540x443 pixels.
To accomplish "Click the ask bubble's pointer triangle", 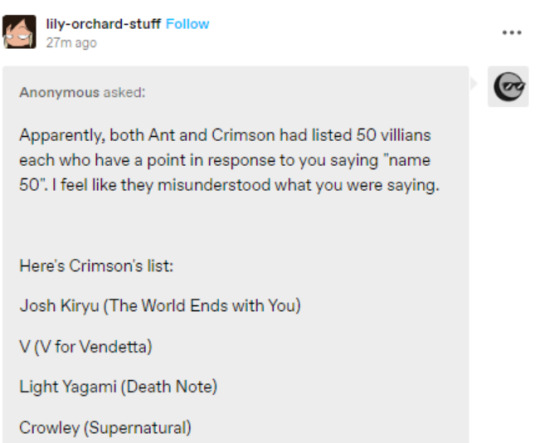I will pyautogui.click(x=474, y=83).
